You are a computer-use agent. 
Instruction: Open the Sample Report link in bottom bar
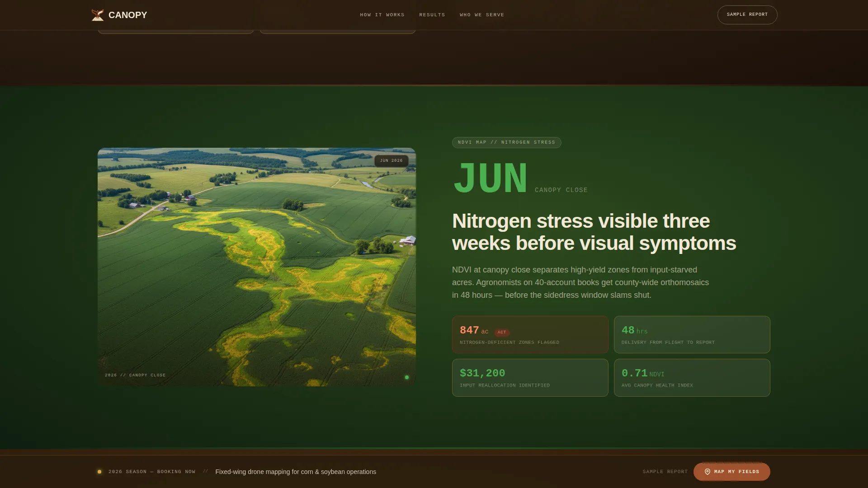click(665, 472)
